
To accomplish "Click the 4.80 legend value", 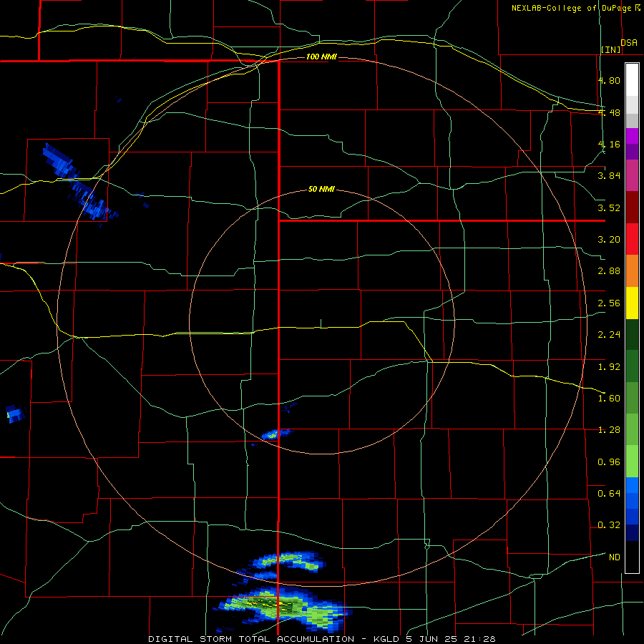I will click(x=609, y=80).
